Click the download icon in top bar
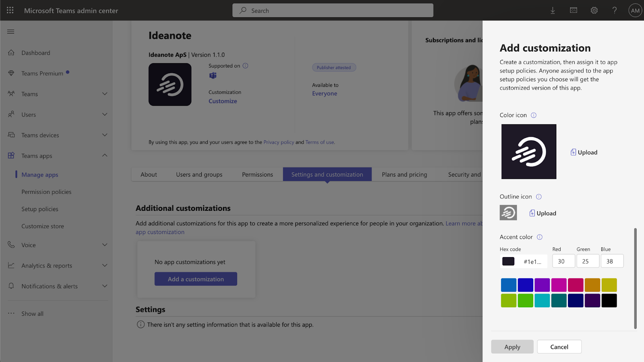This screenshot has width=644, height=362. click(x=553, y=10)
